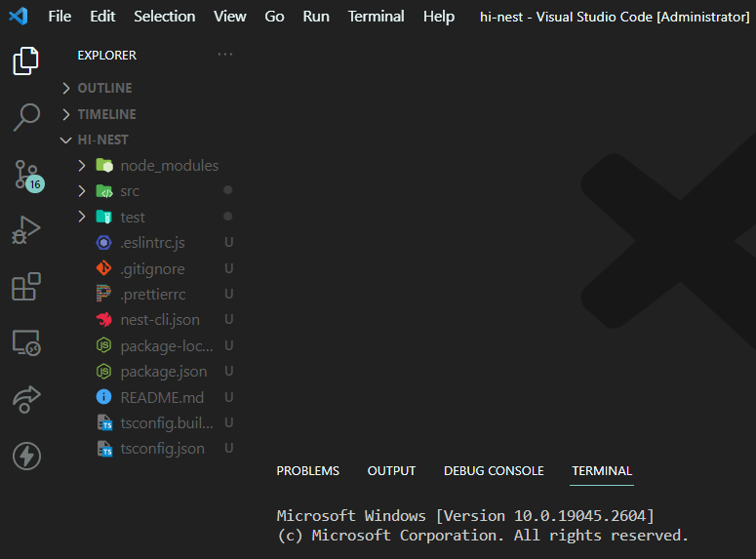Image resolution: width=756 pixels, height=559 pixels.
Task: Click the package-lock file node icon
Action: 103,345
